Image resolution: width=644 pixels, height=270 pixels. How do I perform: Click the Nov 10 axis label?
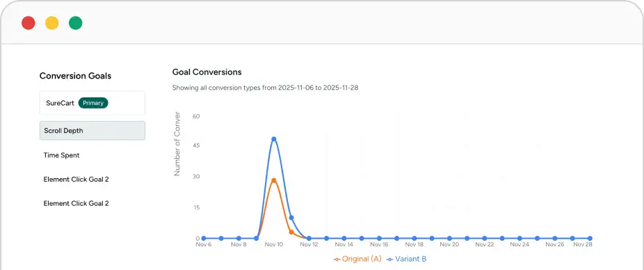[x=273, y=244]
